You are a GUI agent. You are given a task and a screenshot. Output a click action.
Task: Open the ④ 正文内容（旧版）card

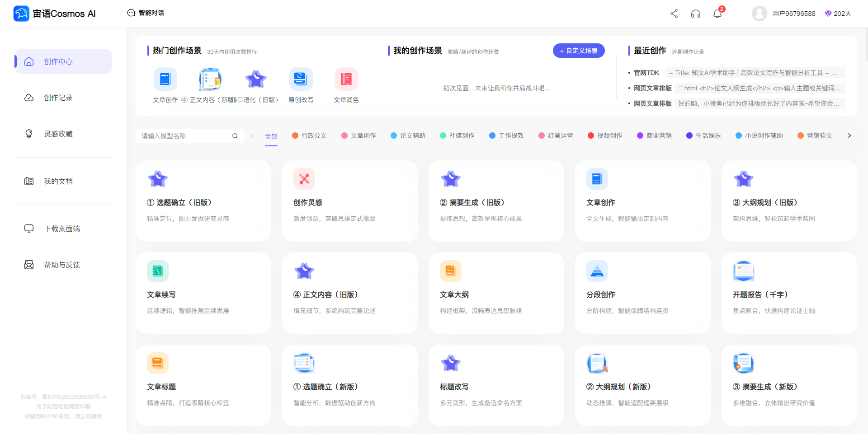click(350, 293)
